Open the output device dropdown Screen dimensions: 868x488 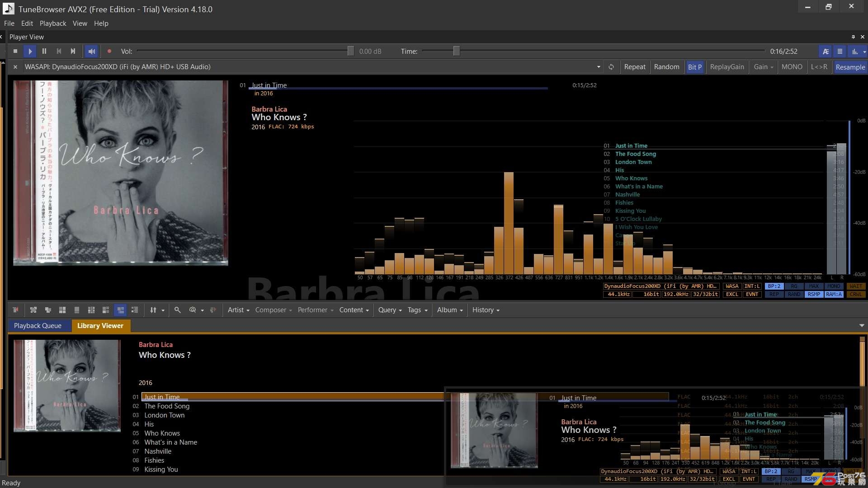pyautogui.click(x=599, y=67)
